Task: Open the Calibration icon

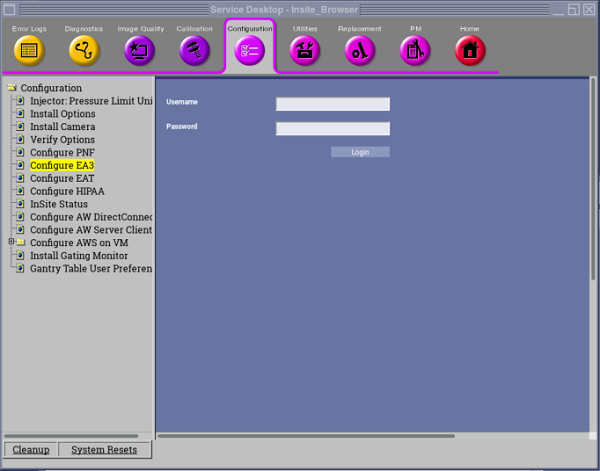Action: click(x=194, y=50)
